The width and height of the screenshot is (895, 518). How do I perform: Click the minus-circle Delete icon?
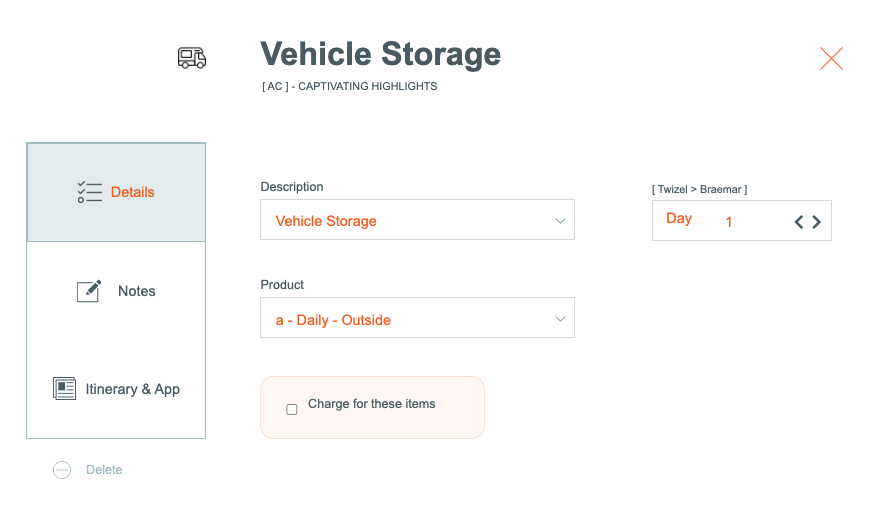(62, 470)
